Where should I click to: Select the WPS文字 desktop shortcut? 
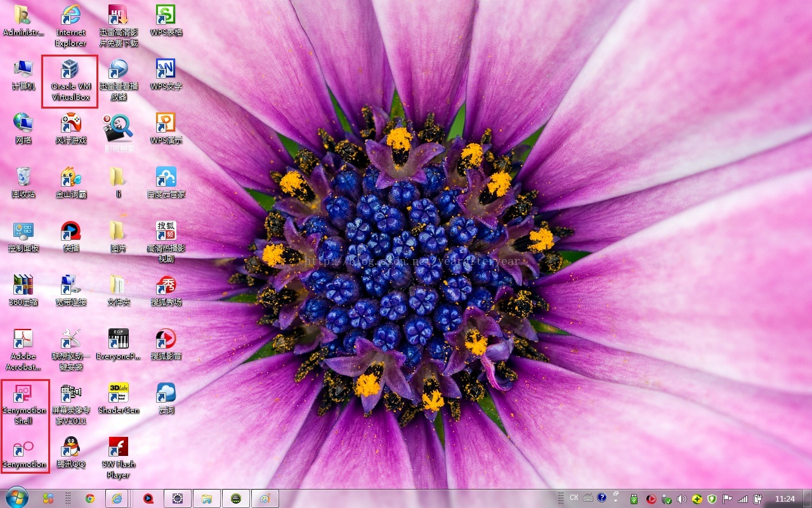point(166,75)
